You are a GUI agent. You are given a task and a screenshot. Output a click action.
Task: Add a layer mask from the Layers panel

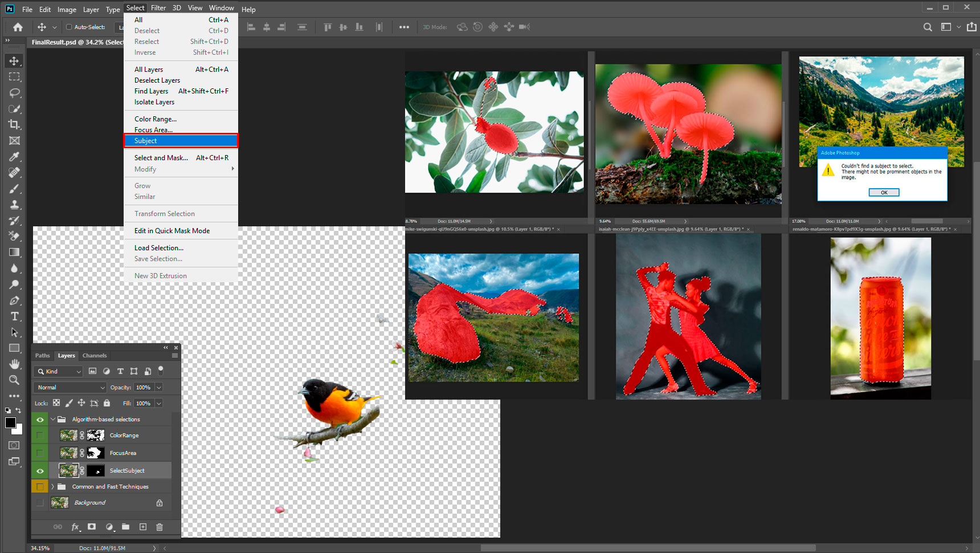(x=92, y=527)
